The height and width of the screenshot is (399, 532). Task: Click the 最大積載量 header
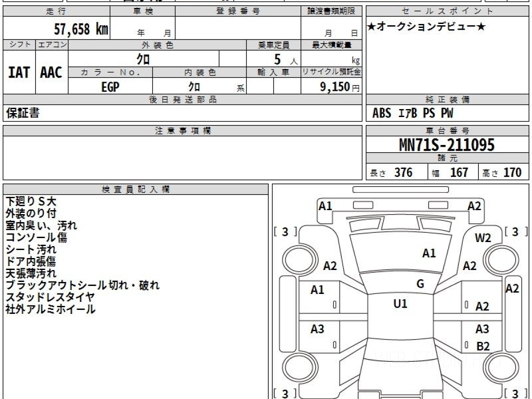(331, 45)
